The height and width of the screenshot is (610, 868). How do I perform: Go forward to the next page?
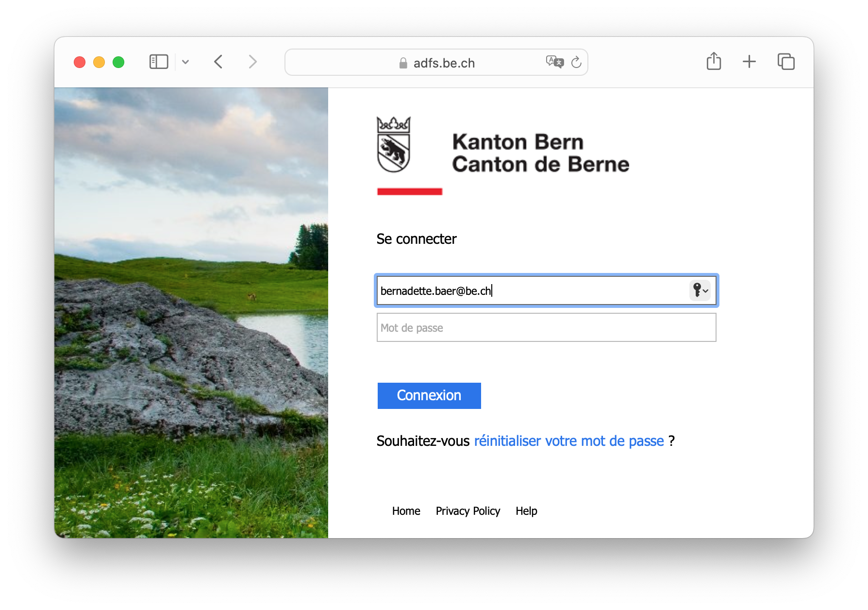coord(252,62)
